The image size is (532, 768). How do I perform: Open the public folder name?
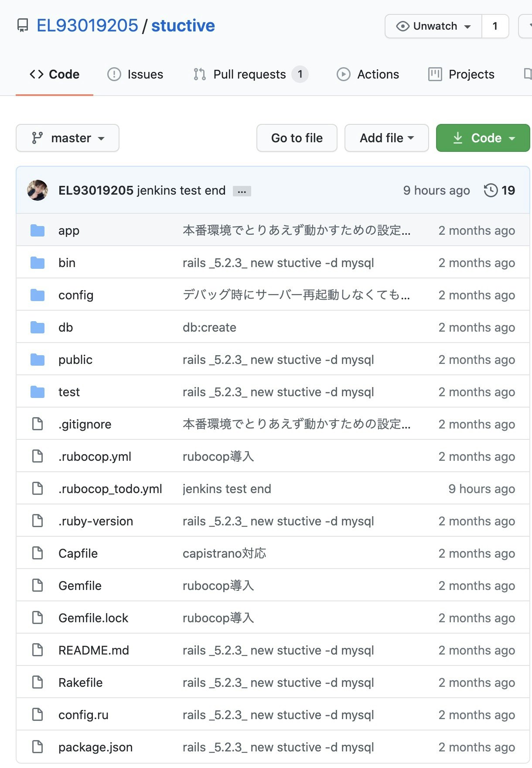click(x=75, y=360)
